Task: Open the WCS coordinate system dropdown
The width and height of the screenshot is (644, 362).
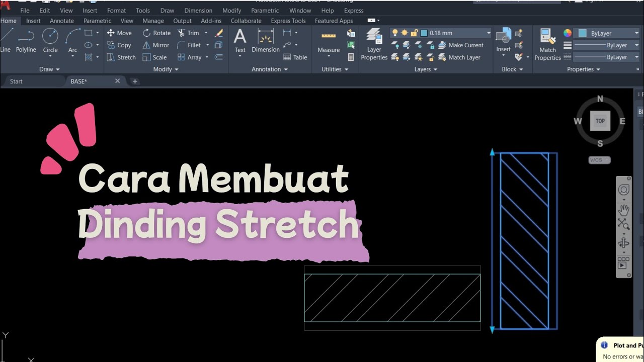Action: 600,160
